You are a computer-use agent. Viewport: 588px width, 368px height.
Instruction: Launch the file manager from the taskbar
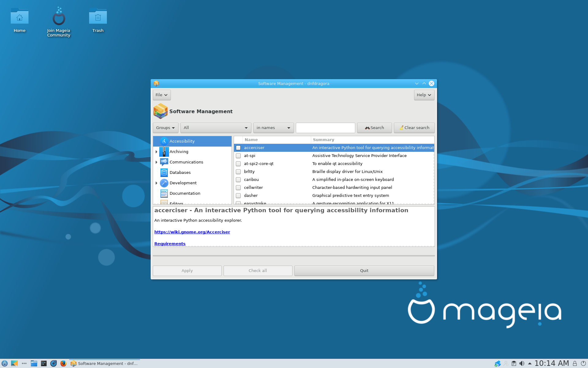click(x=34, y=363)
